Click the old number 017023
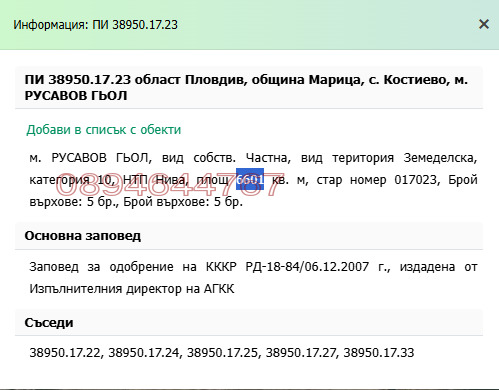Viewport: 499px width, 390px height. coord(416,180)
